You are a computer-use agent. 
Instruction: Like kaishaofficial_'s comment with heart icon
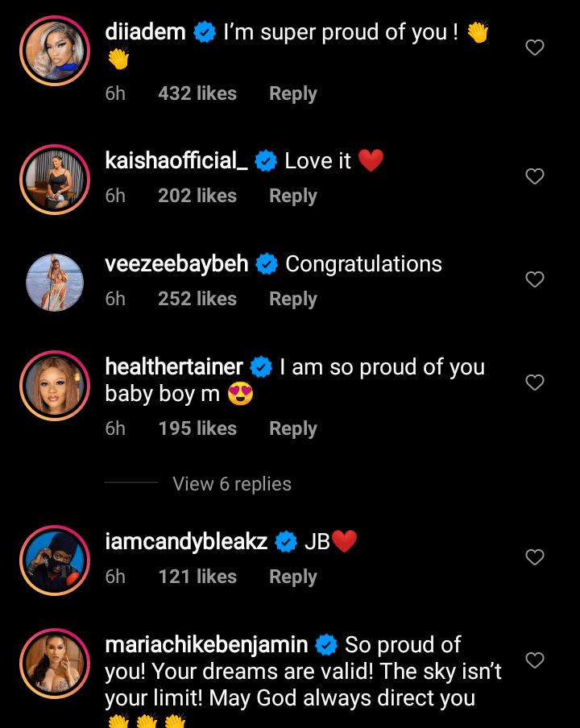pos(535,176)
